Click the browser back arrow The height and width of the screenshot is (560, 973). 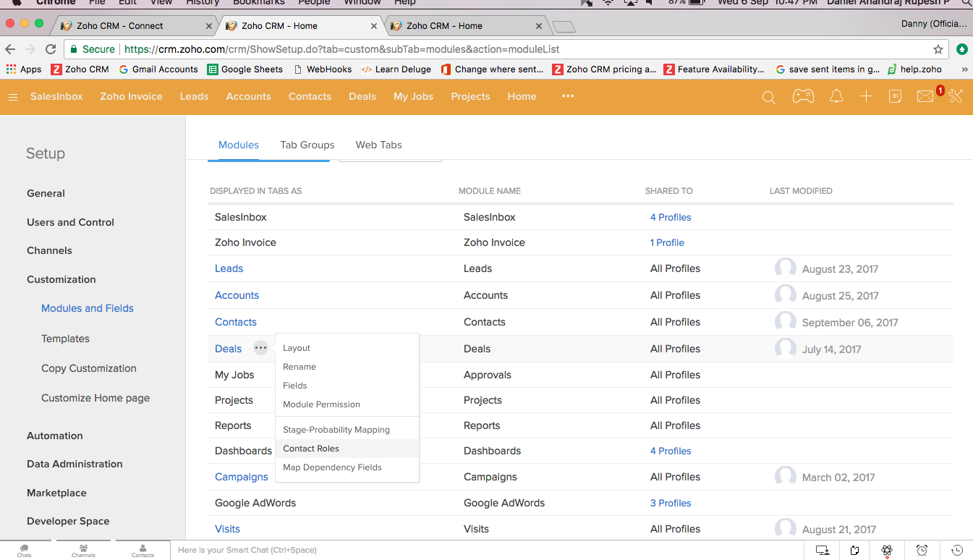point(11,49)
